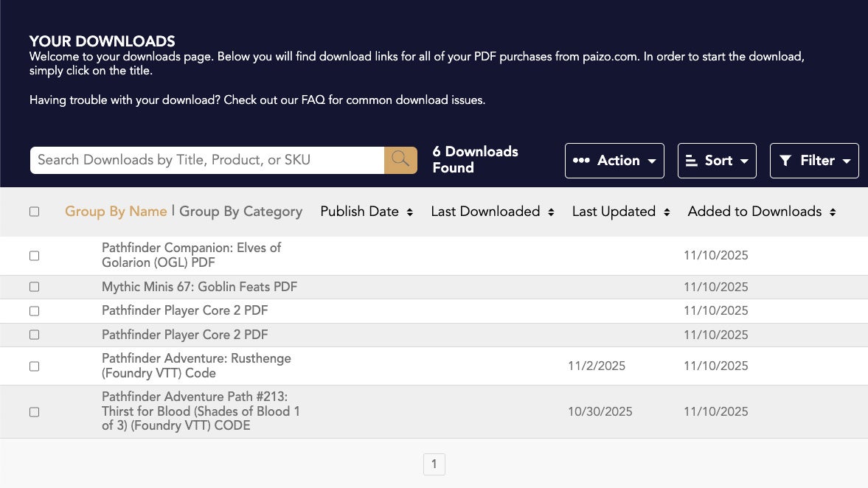Click the Filter funnel icon
The width and height of the screenshot is (868, 488).
(x=785, y=160)
